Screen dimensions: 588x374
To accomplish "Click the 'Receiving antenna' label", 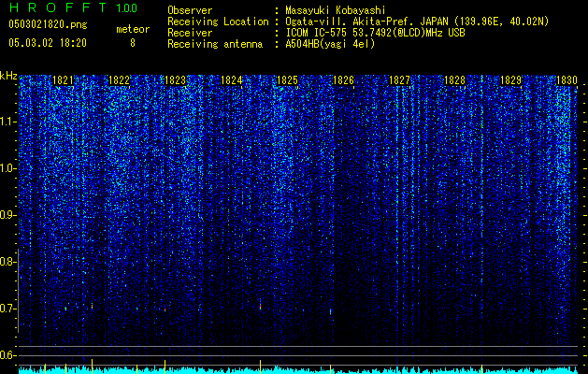I will pos(215,44).
